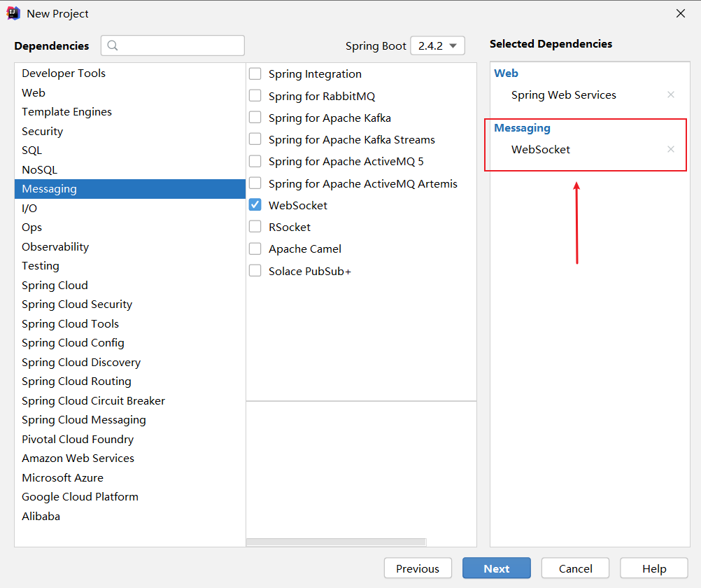Select WebSocket entry in Selected Dependencies
The height and width of the screenshot is (588, 701).
[541, 150]
